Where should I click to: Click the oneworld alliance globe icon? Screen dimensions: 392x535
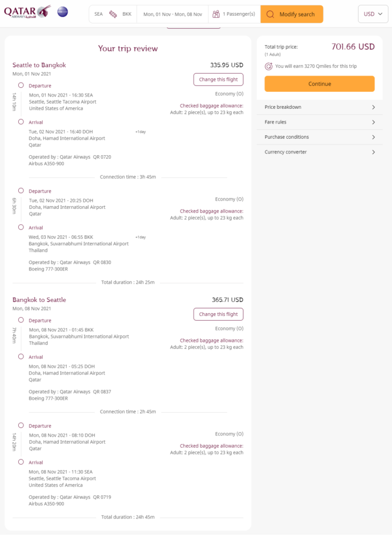pos(63,12)
